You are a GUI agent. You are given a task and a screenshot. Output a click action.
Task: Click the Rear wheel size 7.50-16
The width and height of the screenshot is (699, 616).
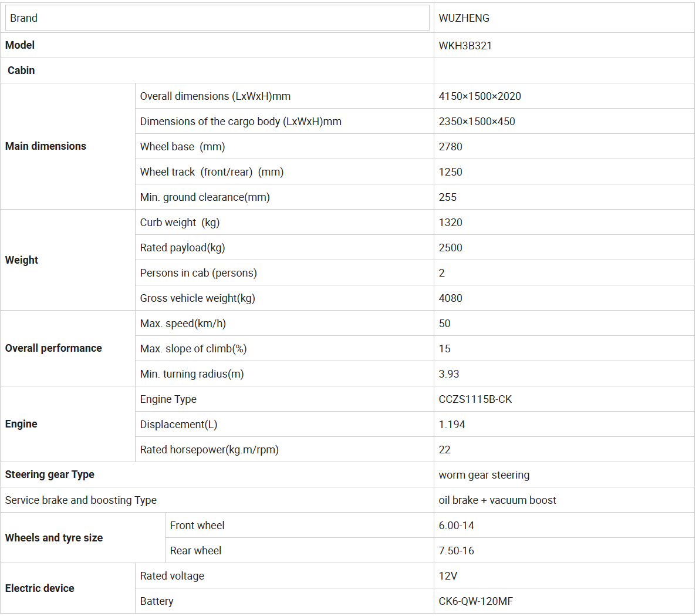point(456,551)
